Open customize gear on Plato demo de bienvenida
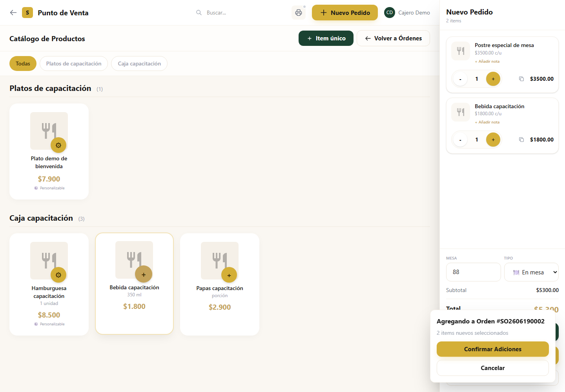This screenshot has width=565, height=392. pos(58,145)
